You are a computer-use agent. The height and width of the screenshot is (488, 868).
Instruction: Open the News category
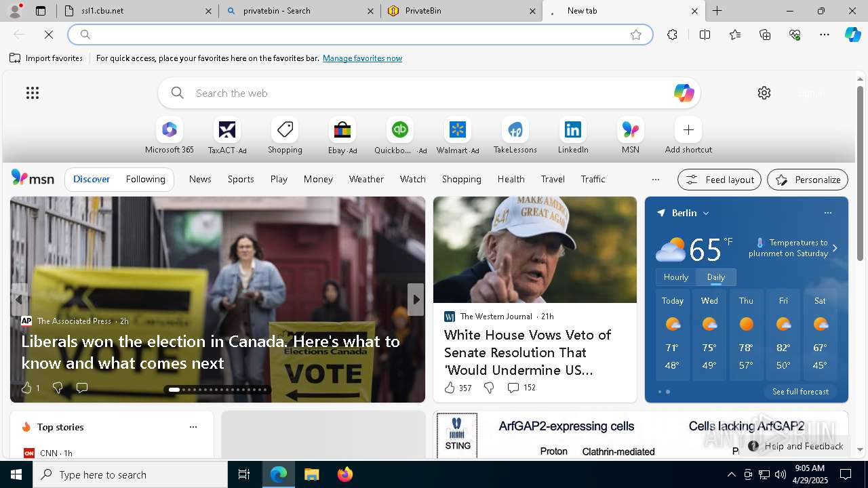[200, 179]
